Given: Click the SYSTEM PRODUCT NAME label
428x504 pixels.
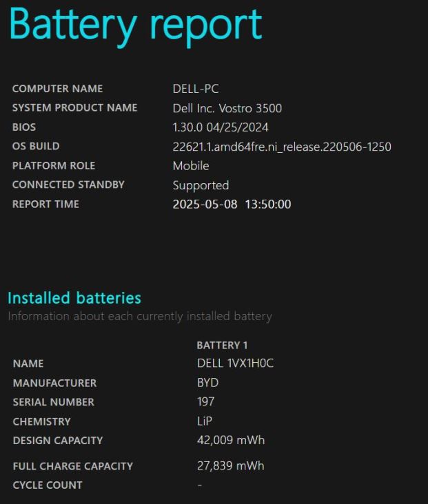Looking at the screenshot, I should point(74,107).
